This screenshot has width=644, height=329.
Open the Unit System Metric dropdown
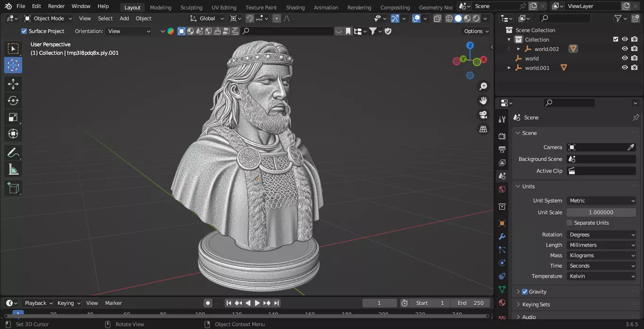pyautogui.click(x=601, y=201)
